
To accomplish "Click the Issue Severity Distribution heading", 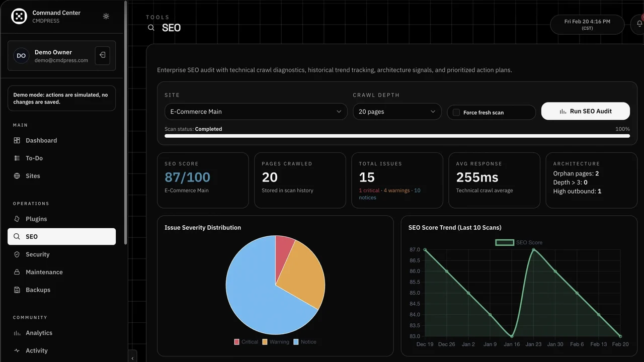I will pos(203,228).
